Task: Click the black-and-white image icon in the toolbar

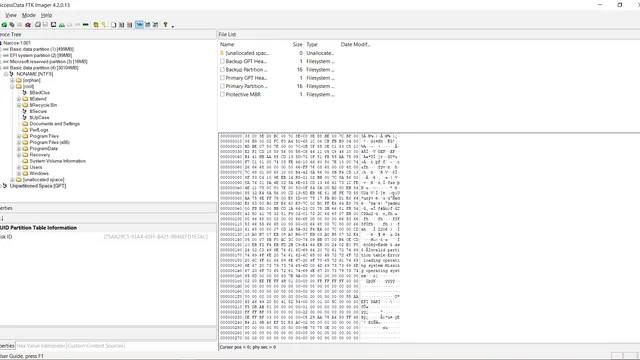Action: pos(53,25)
